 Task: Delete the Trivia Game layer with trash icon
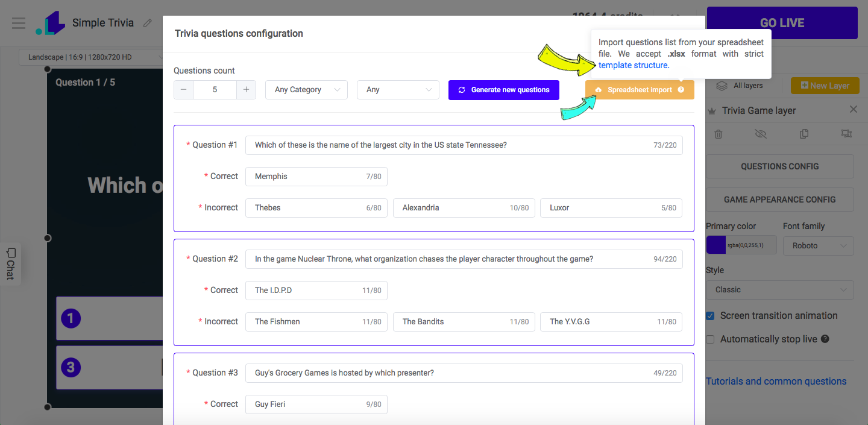pos(719,134)
